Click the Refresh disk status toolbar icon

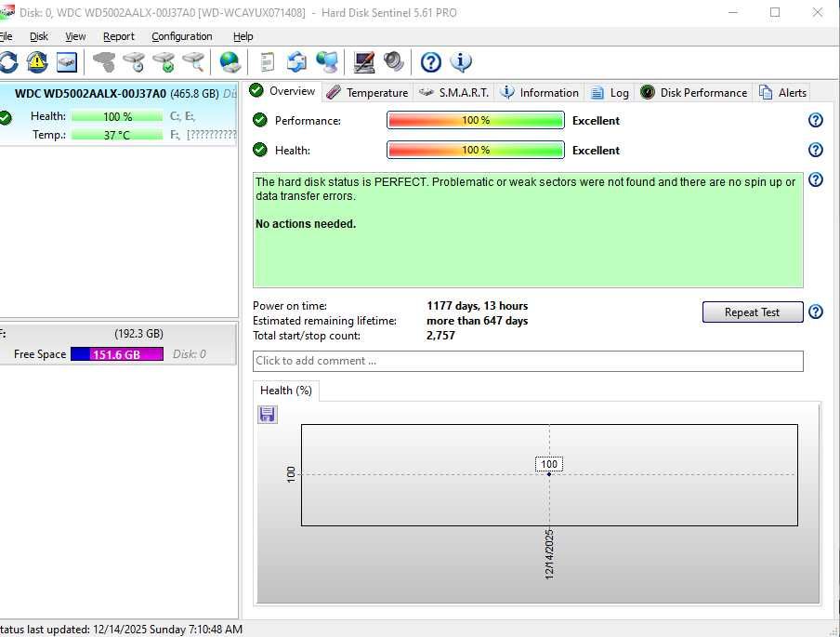coord(8,62)
